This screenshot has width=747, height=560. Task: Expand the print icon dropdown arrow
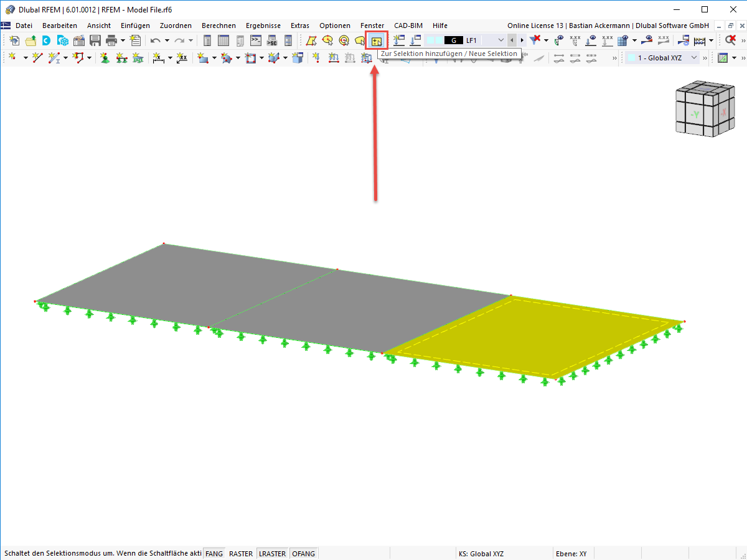(x=123, y=40)
